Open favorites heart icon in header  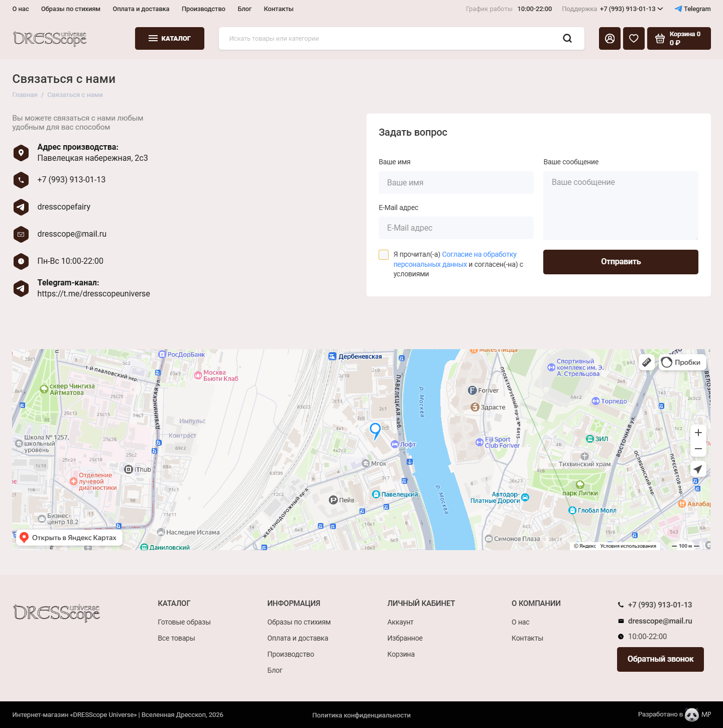(634, 39)
